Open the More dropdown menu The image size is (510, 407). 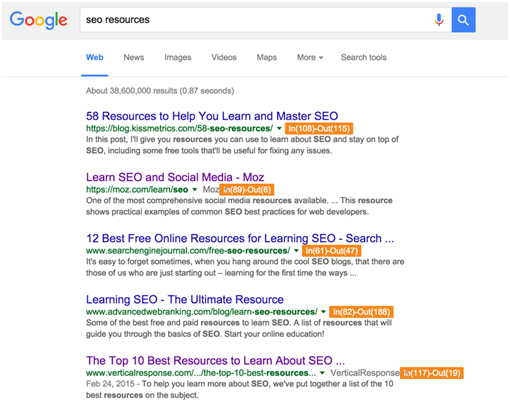click(310, 57)
